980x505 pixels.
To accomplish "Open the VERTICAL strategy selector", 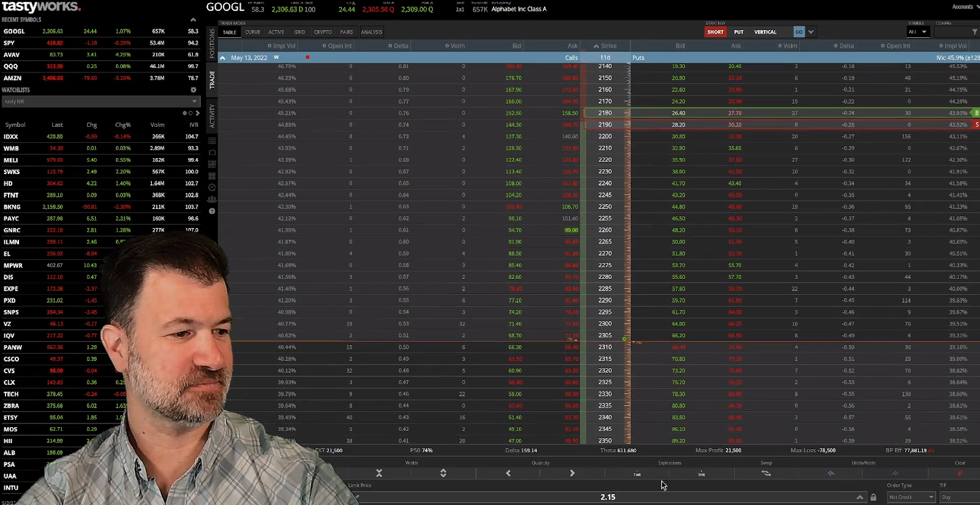I will coord(765,32).
